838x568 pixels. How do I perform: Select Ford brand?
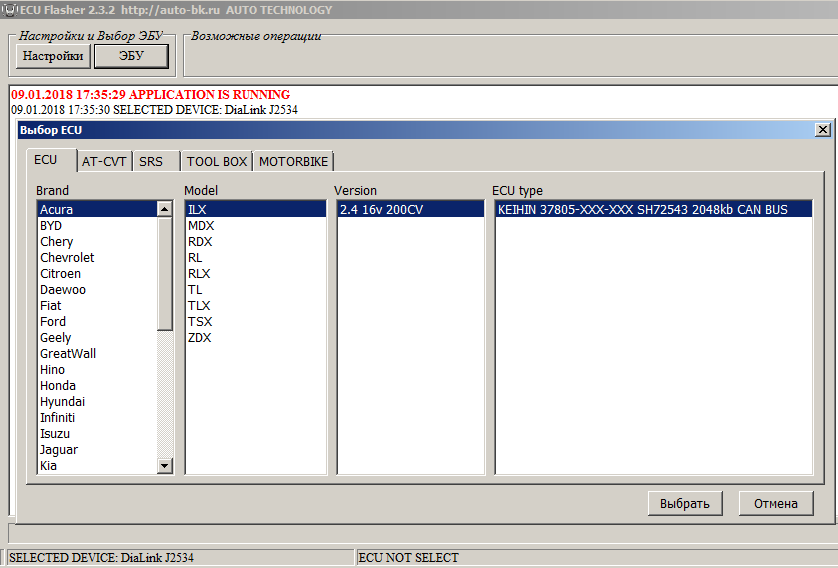[97, 322]
